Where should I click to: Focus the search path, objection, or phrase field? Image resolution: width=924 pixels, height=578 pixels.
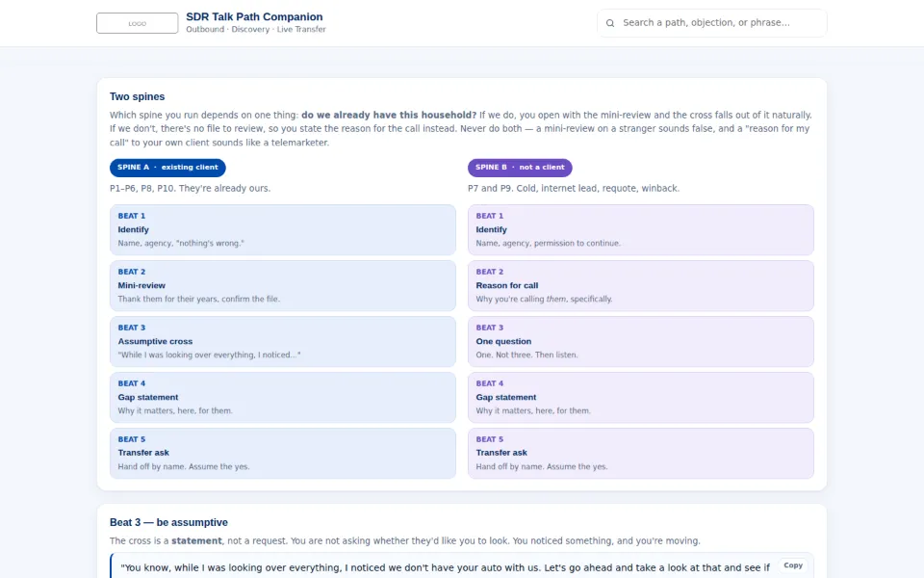pyautogui.click(x=712, y=23)
